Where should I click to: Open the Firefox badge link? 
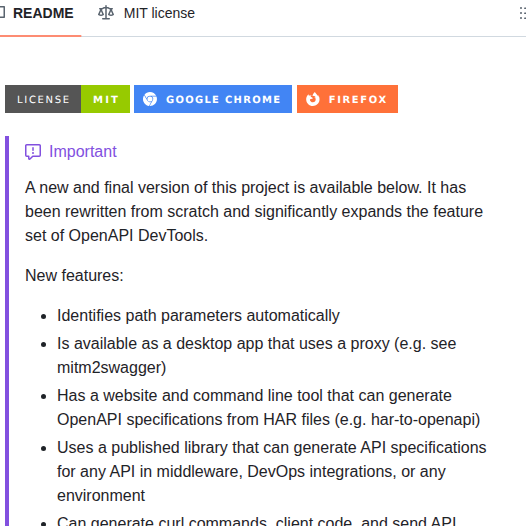347,99
